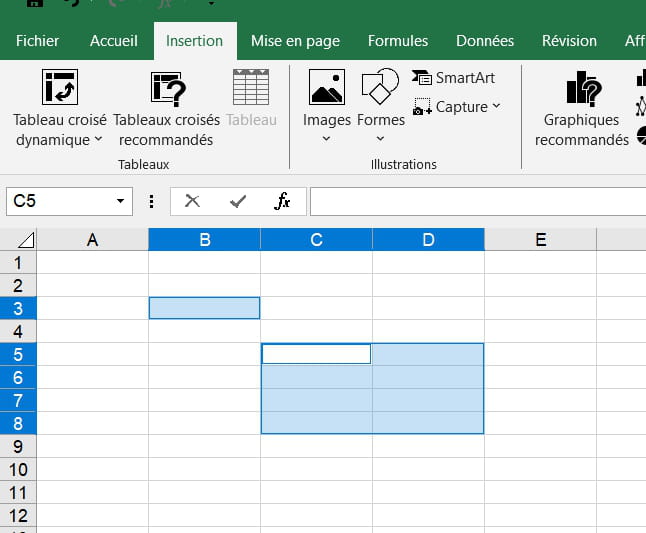The width and height of the screenshot is (646, 533).
Task: Click the select-all corner triangle
Action: [25, 240]
